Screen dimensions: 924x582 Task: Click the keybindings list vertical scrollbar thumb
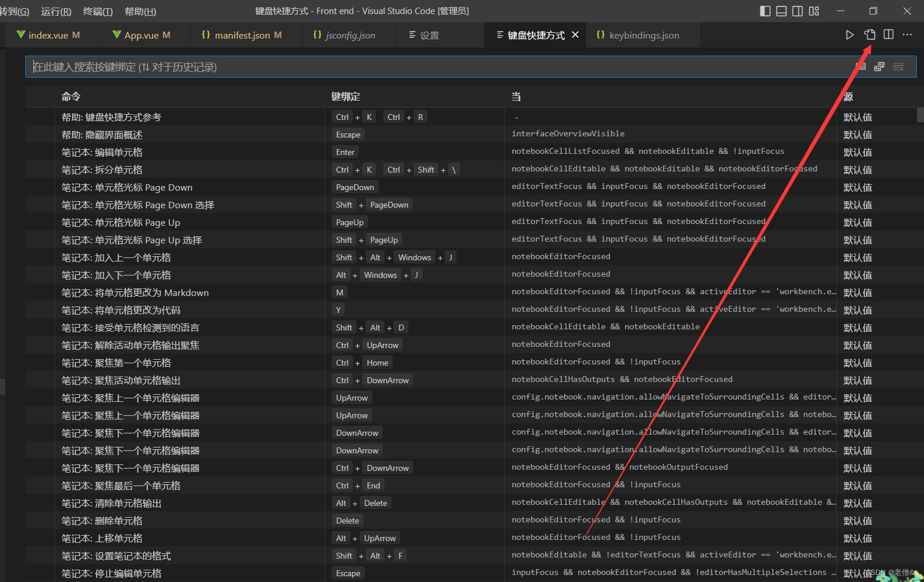pos(920,115)
